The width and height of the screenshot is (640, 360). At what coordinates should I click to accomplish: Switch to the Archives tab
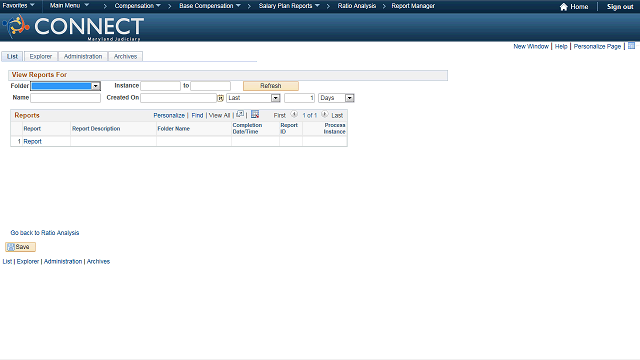coord(125,56)
